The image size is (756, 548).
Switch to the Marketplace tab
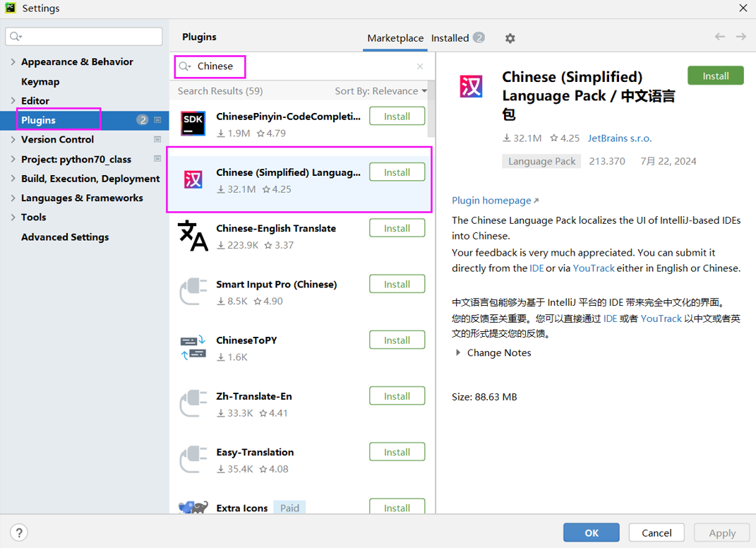tap(395, 38)
